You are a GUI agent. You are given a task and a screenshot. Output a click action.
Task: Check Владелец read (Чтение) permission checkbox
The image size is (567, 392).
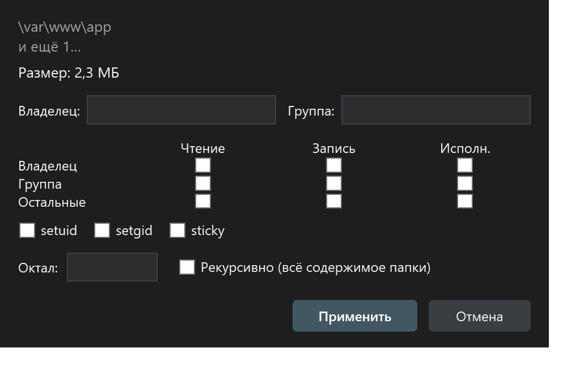tap(203, 165)
